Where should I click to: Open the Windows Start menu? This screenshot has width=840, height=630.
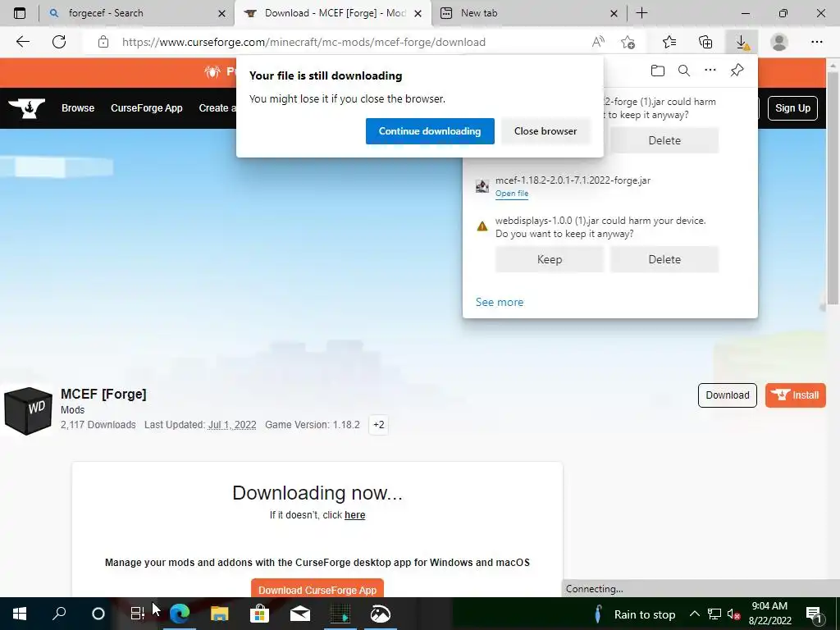(20, 614)
